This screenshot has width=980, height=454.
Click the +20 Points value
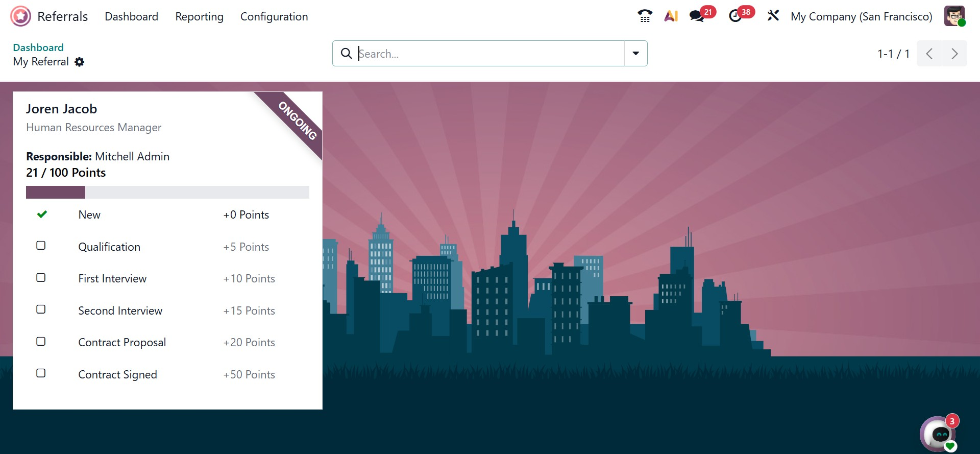point(249,343)
